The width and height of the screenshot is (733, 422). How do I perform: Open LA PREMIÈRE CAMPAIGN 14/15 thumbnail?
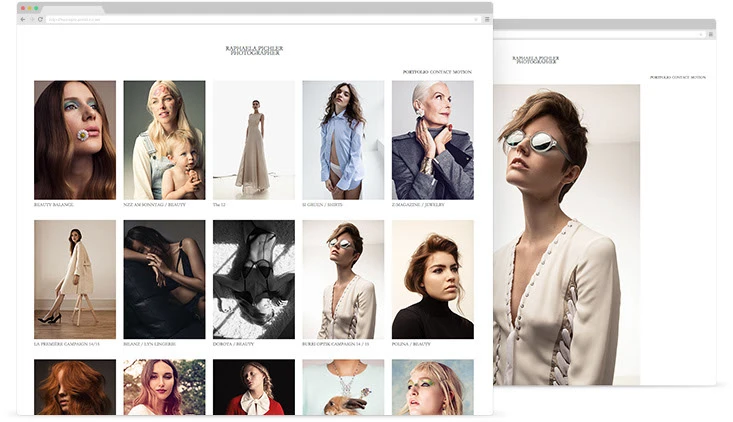click(75, 279)
